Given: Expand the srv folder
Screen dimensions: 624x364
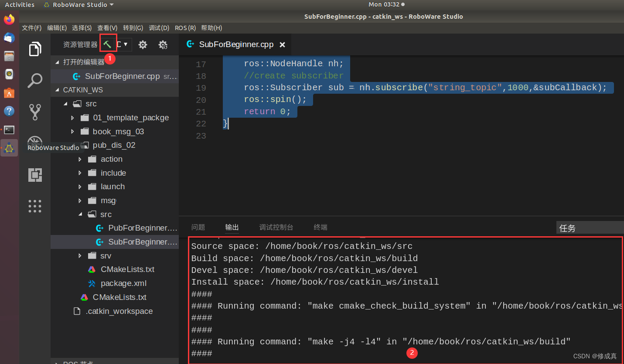Looking at the screenshot, I should pyautogui.click(x=80, y=256).
